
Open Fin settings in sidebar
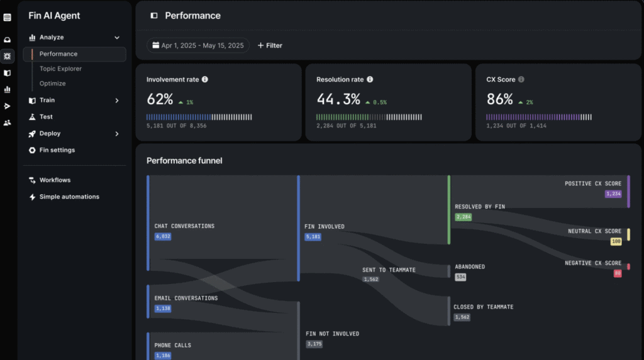[57, 150]
